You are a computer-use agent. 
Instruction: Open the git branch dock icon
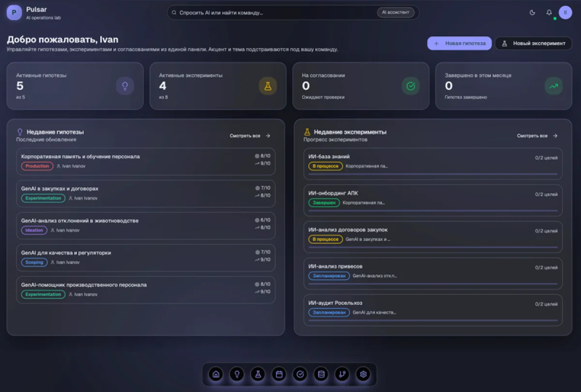pyautogui.click(x=342, y=374)
